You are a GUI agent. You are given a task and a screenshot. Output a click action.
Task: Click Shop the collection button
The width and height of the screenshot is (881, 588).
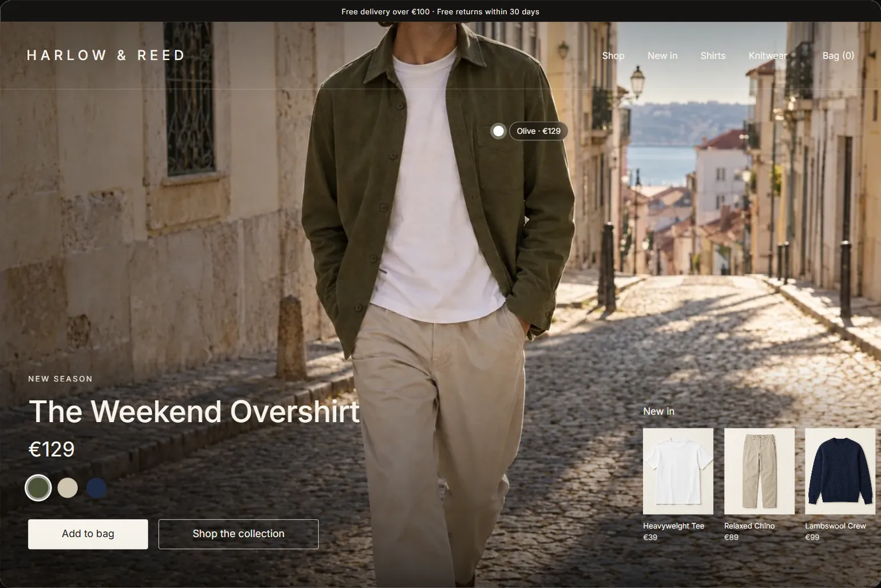tap(239, 534)
